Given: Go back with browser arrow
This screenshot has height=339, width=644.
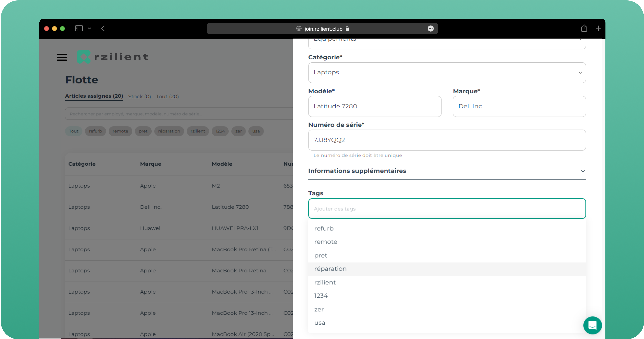Looking at the screenshot, I should (103, 28).
